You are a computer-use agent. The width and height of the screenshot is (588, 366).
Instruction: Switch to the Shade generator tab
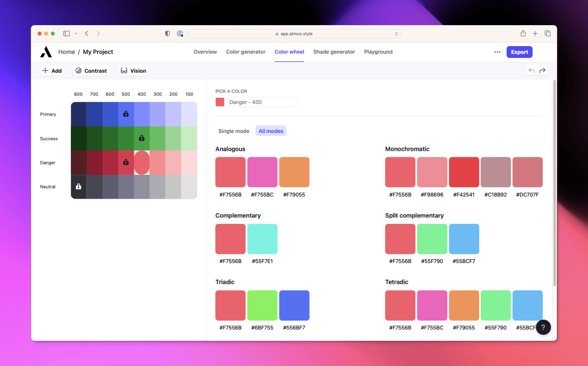pyautogui.click(x=334, y=52)
